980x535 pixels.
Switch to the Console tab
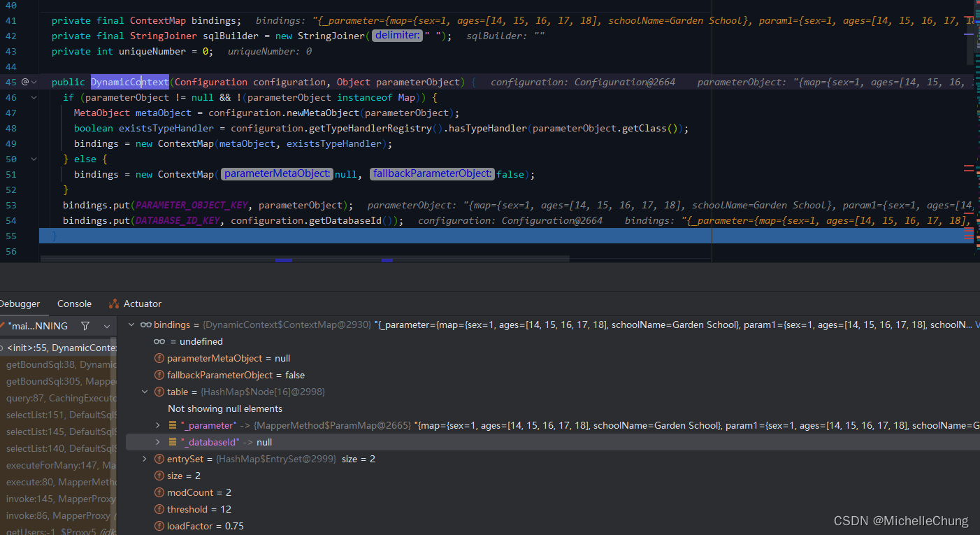(74, 304)
